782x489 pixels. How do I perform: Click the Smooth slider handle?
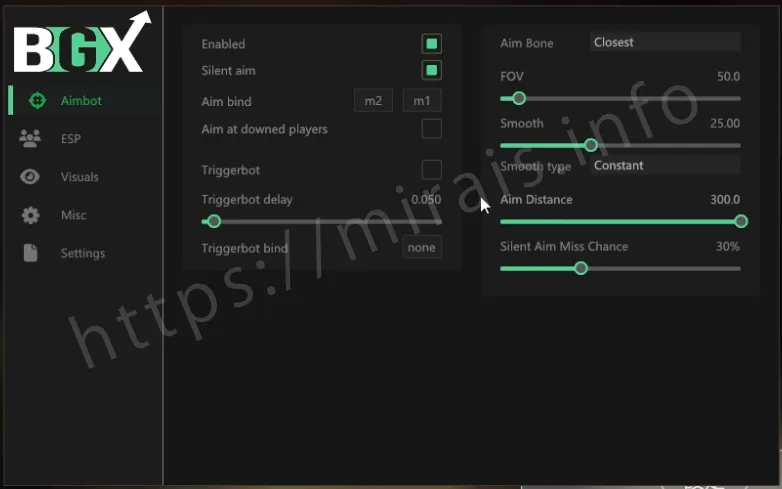591,145
